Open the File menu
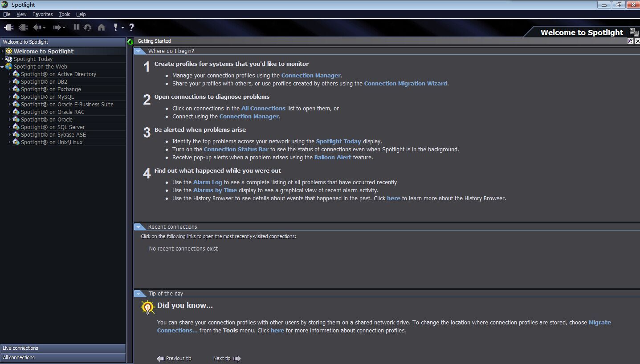The image size is (640, 364). click(x=7, y=14)
